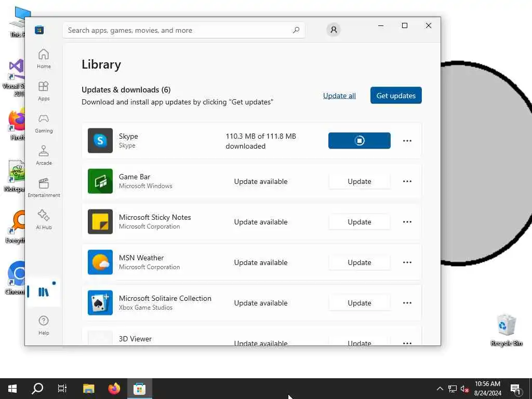Update Game Bar
Viewport: 532px width, 399px height.
point(360,181)
